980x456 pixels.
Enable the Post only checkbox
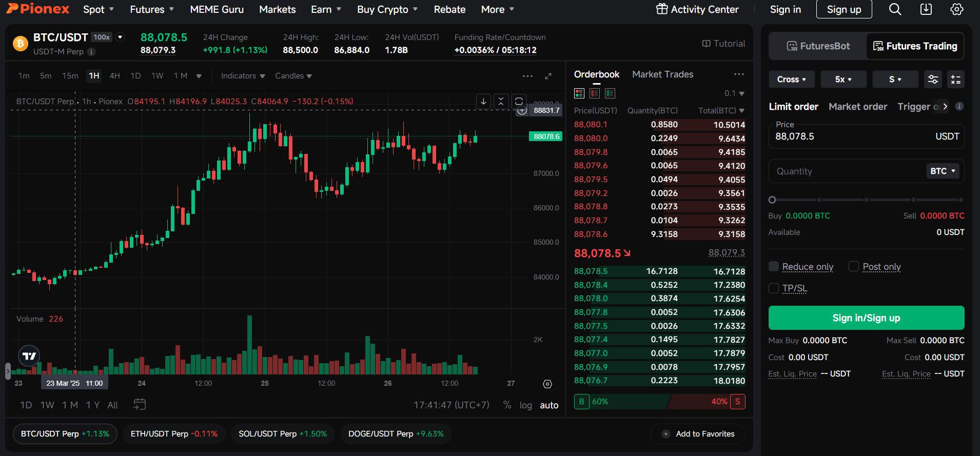[854, 266]
